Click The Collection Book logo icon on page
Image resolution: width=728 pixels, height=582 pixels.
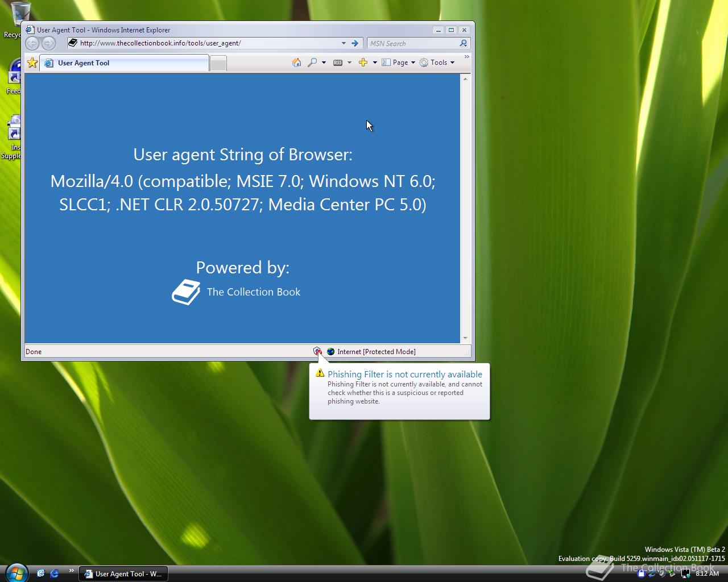[x=186, y=292]
